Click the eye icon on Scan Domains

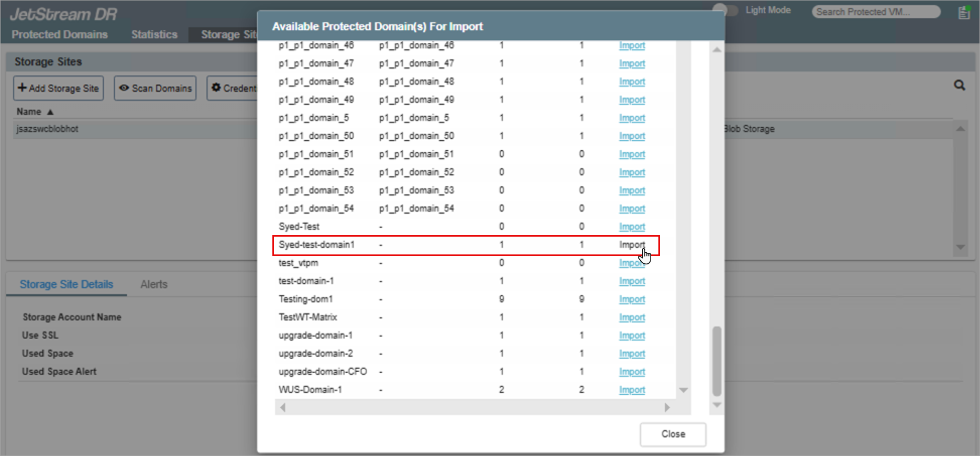(124, 88)
